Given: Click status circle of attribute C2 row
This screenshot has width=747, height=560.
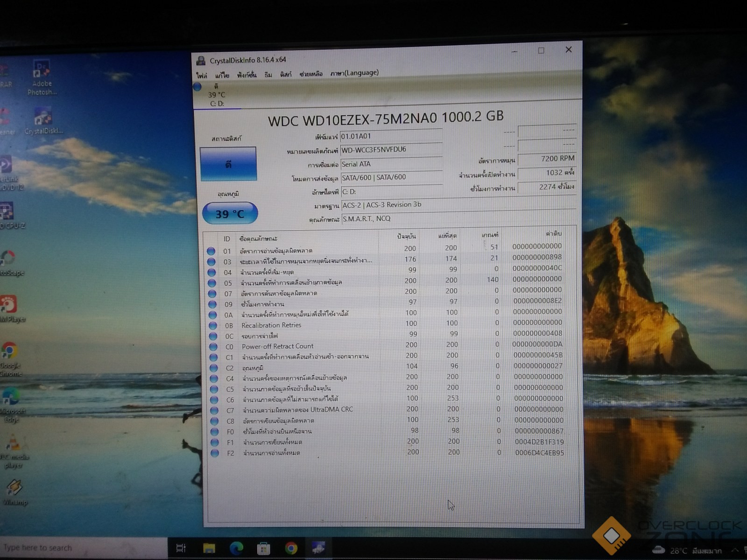Looking at the screenshot, I should point(214,368).
